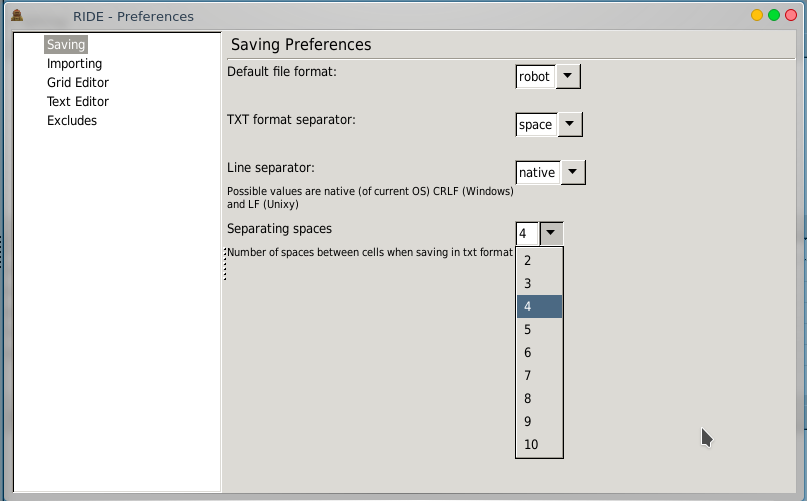This screenshot has height=501, width=807.
Task: Collapse the Separating spaces dropdown arrow
Action: tap(551, 233)
